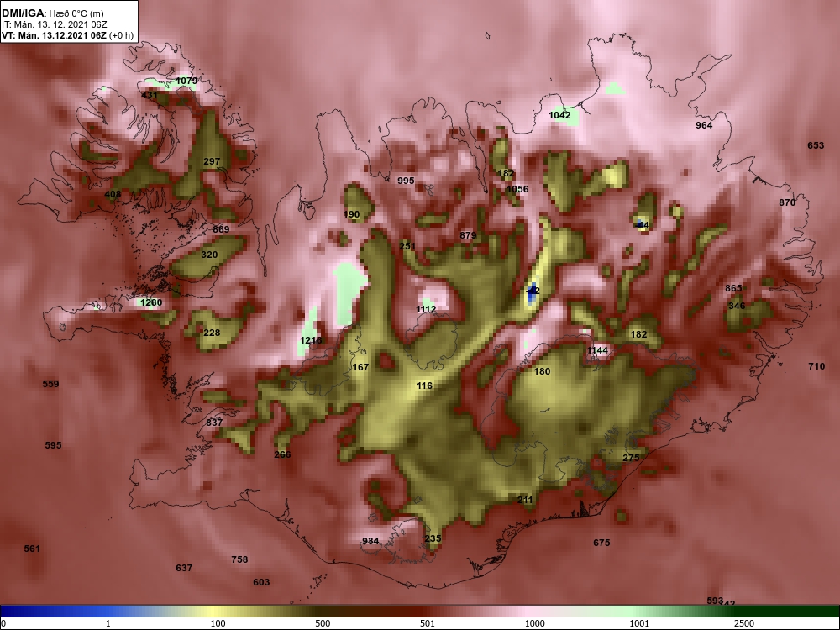This screenshot has width=840, height=630.
Task: Click the 1042 value on the north coast
Action: [x=559, y=114]
